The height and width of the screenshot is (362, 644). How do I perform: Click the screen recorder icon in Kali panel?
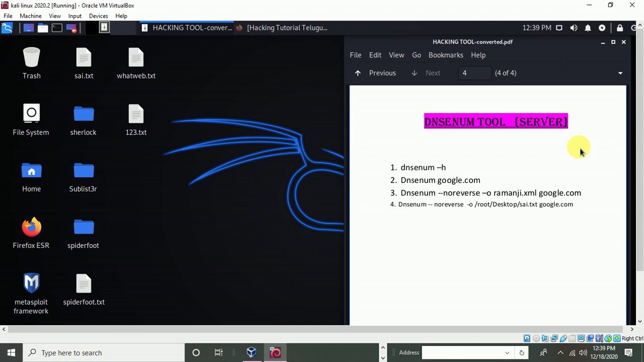(71, 28)
